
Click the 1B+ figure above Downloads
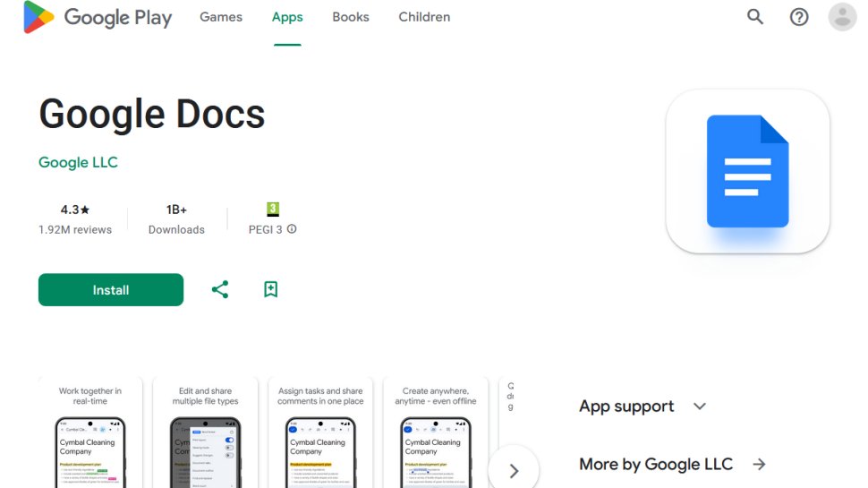click(176, 210)
